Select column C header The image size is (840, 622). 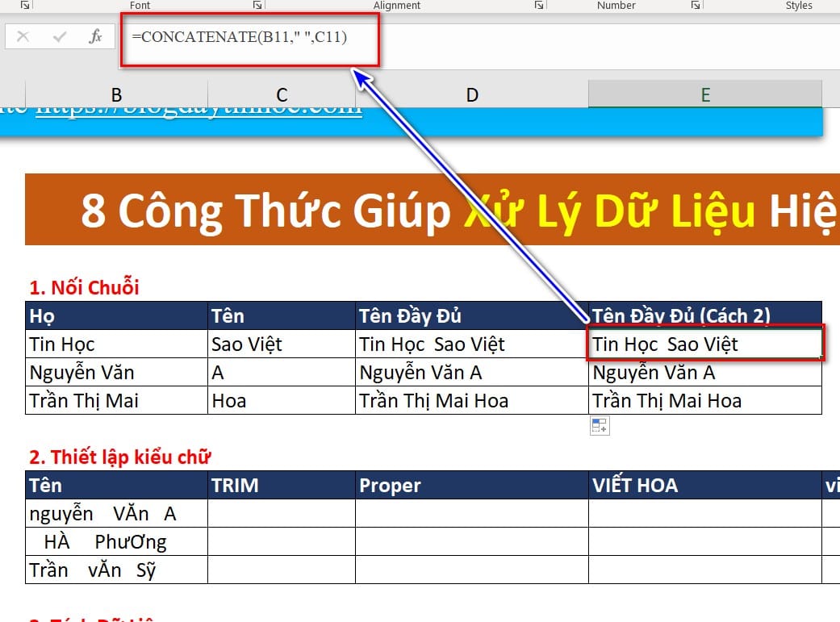coord(282,95)
